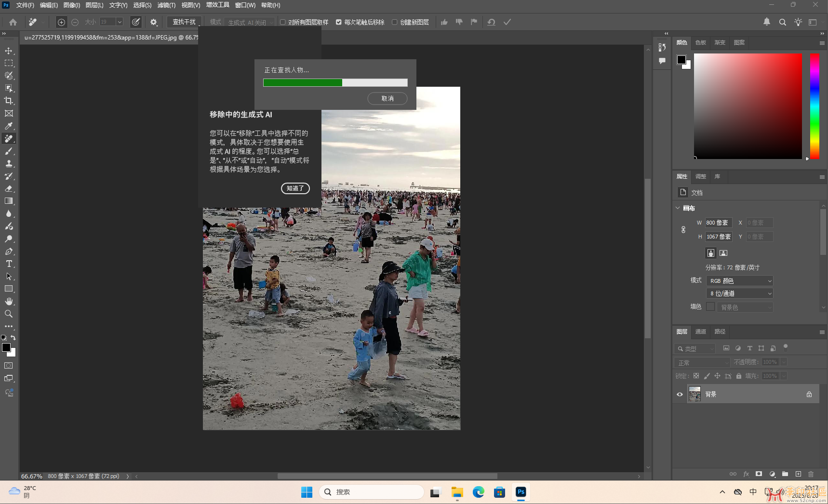Set landscape canvas orientation

[723, 253]
